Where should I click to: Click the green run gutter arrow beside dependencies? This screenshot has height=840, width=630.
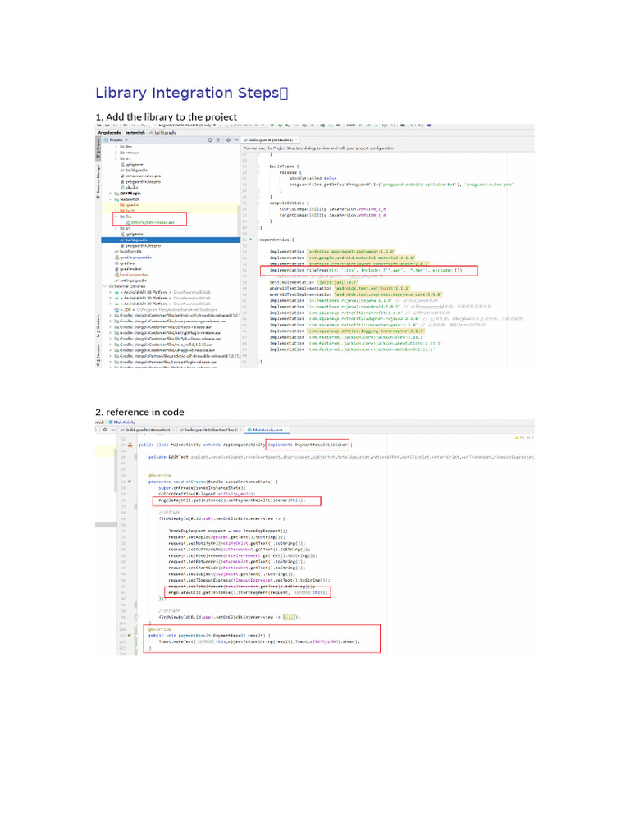click(x=251, y=240)
